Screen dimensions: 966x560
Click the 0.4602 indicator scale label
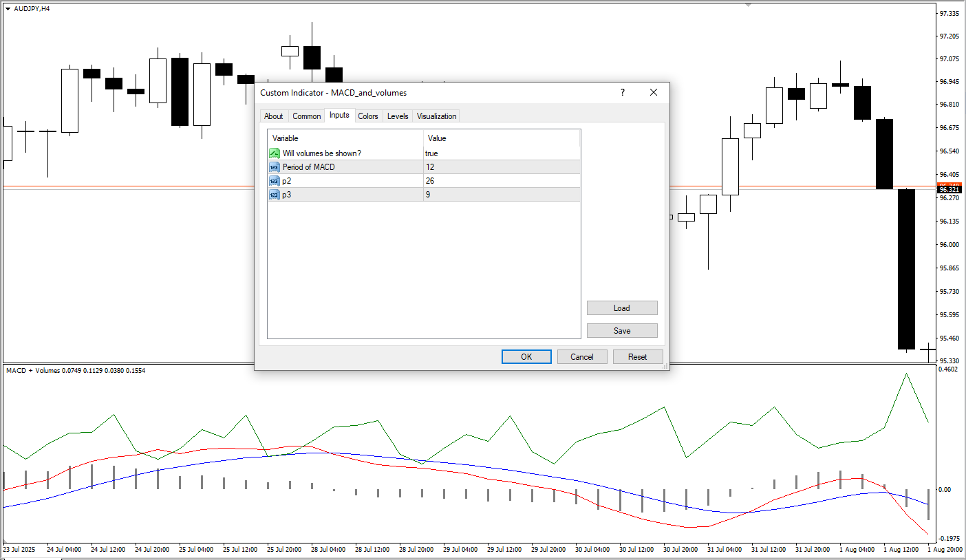click(948, 369)
